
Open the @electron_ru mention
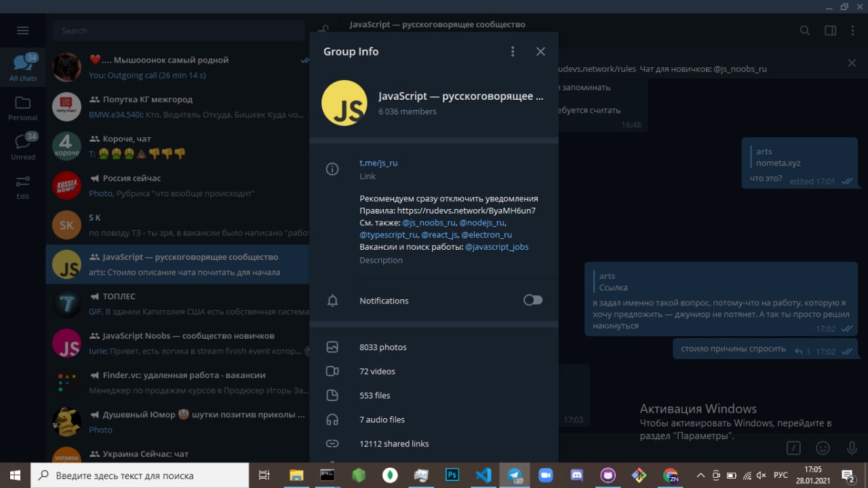[486, 235]
